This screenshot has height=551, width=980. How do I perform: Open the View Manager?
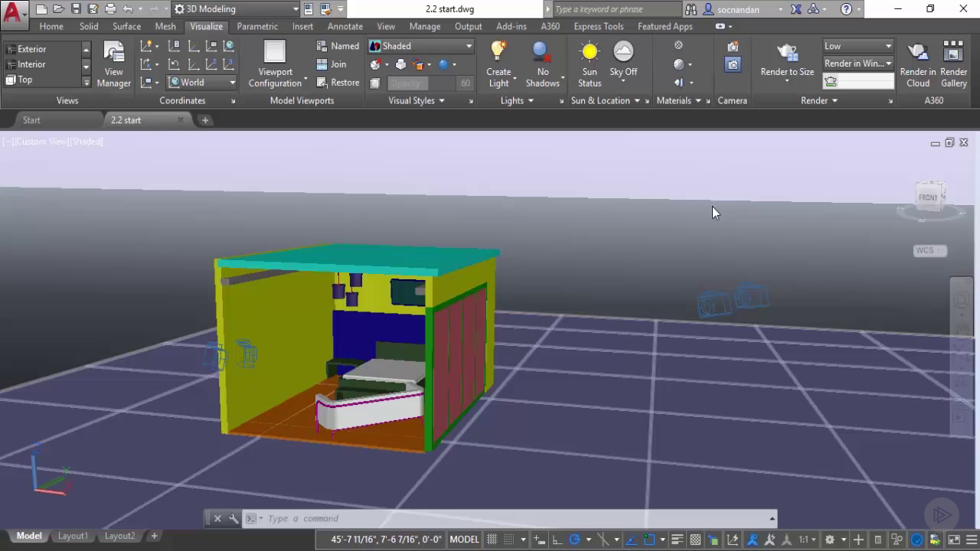pos(113,64)
